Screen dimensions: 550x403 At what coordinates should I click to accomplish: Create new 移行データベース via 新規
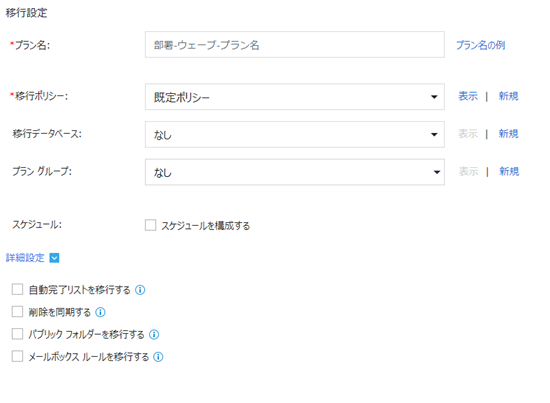click(508, 134)
